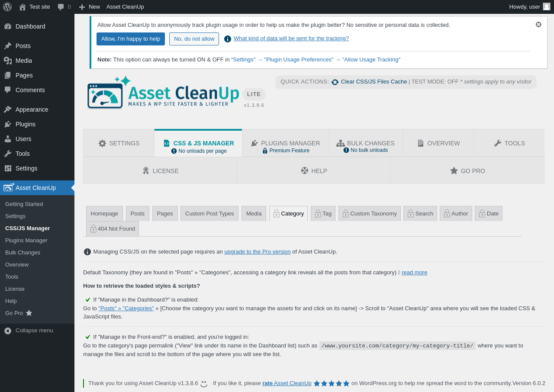554x392 pixels.
Task: Open Dashboard in the sidebar
Action: click(37, 26)
